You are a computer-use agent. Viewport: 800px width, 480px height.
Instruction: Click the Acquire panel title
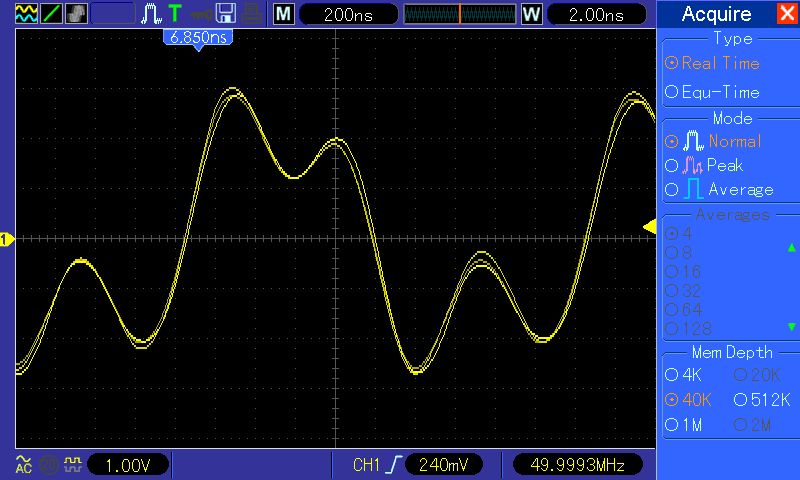[716, 14]
